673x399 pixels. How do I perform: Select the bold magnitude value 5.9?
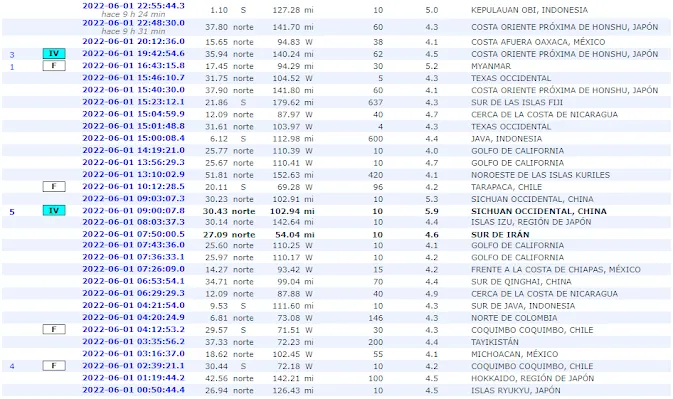pyautogui.click(x=432, y=211)
